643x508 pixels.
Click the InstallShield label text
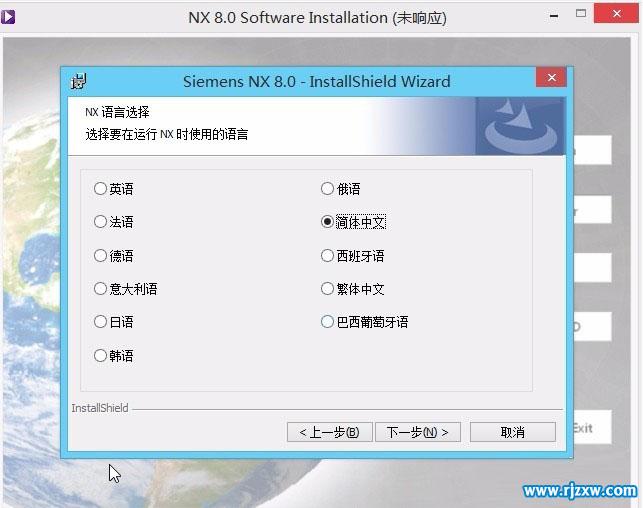100,408
